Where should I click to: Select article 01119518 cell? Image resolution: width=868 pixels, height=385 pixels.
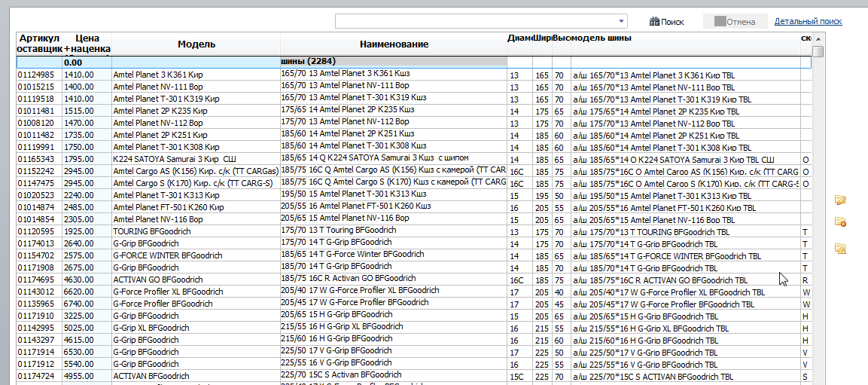[38, 99]
